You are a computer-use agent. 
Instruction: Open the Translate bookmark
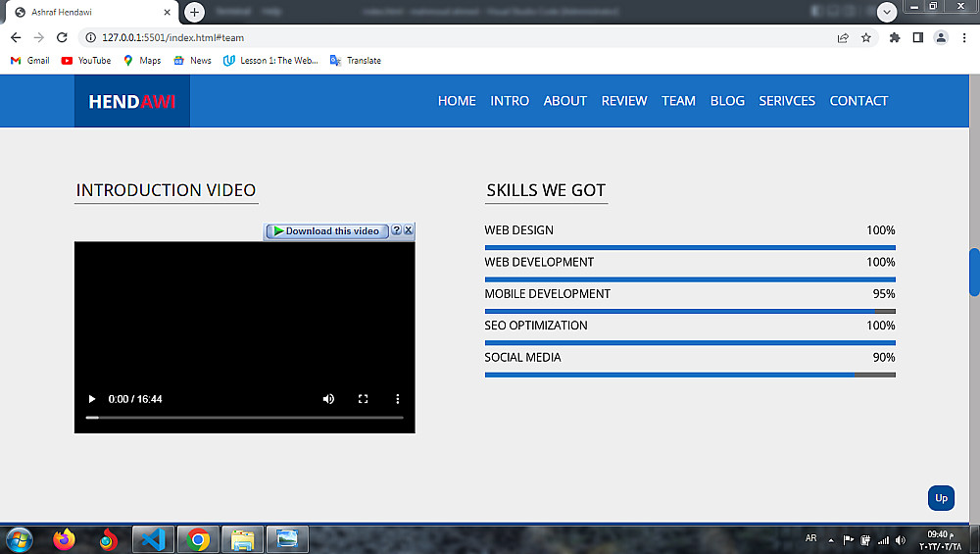point(356,61)
